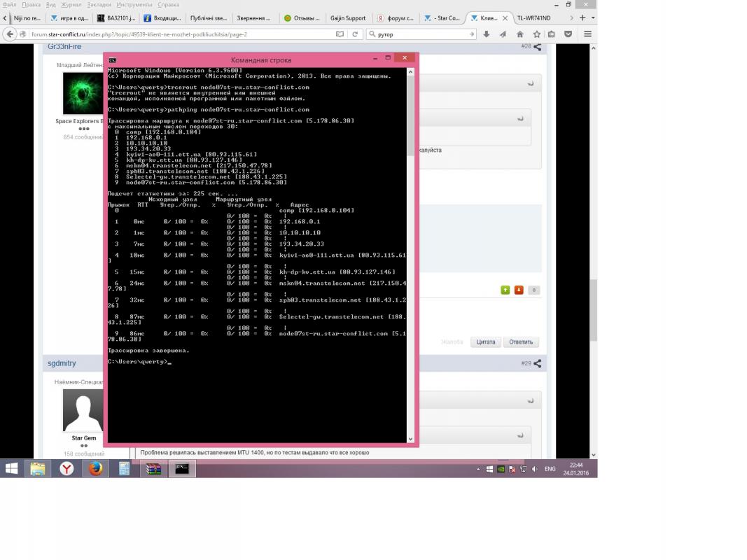
Task: Launch Yandex browser from the taskbar
Action: (x=66, y=469)
